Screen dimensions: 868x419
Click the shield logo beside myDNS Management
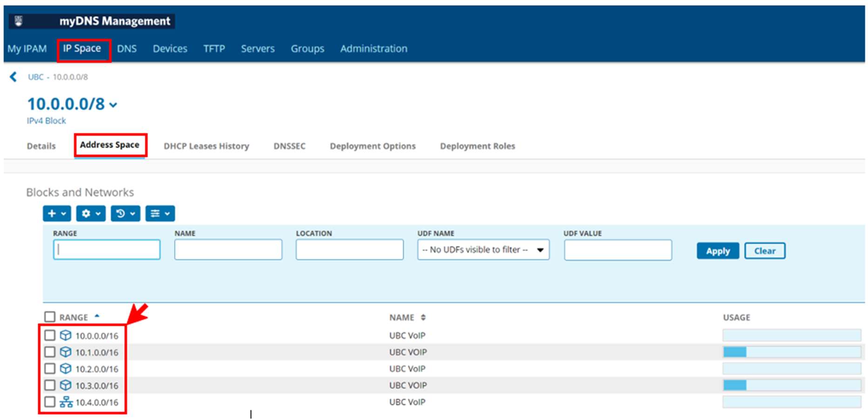coord(19,21)
